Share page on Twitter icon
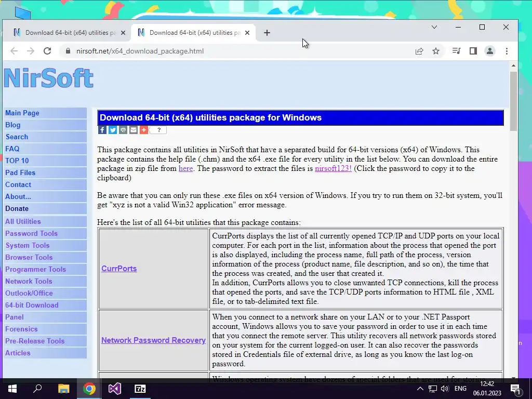 point(113,130)
